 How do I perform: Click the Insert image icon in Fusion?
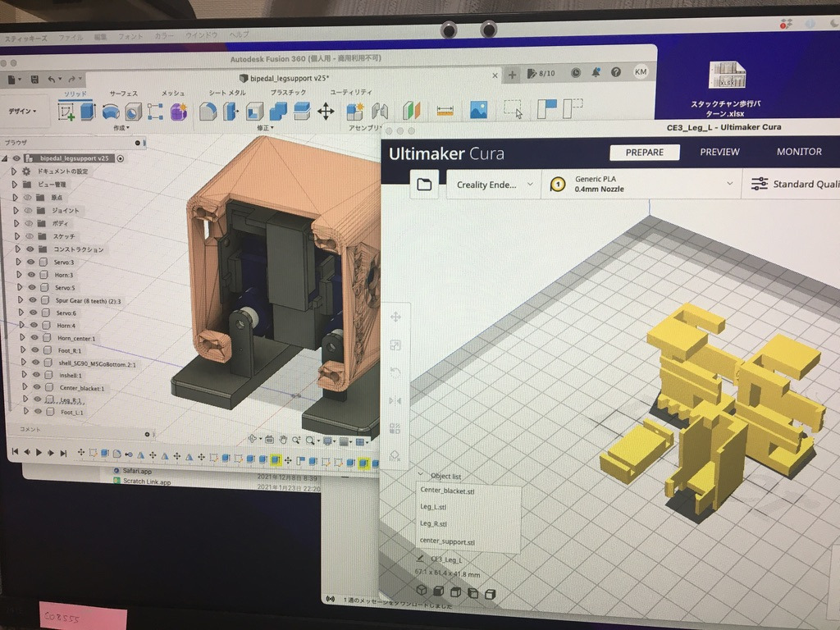tap(478, 110)
